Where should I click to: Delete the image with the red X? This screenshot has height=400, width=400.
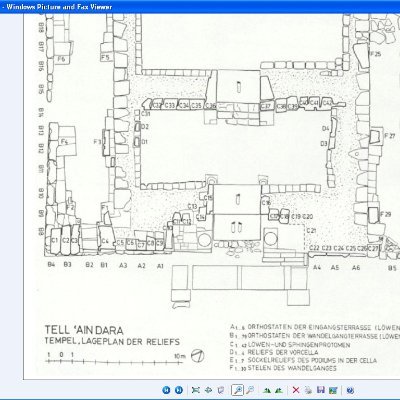coord(296,390)
